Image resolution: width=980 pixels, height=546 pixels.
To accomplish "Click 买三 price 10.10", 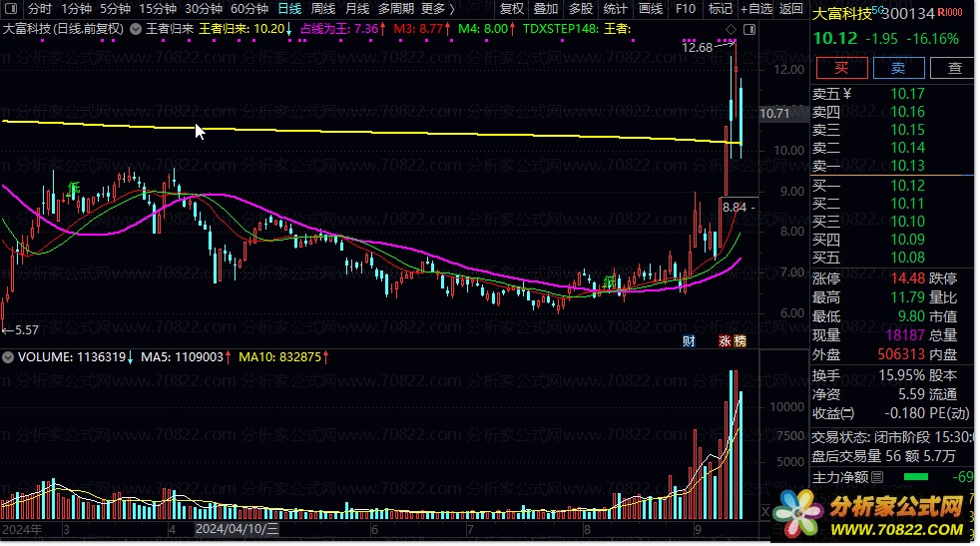I will tap(907, 222).
